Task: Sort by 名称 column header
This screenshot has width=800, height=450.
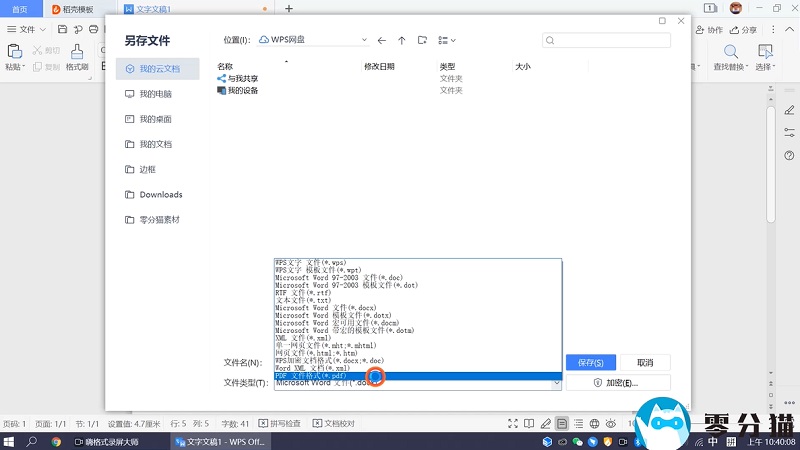Action: pyautogui.click(x=225, y=66)
